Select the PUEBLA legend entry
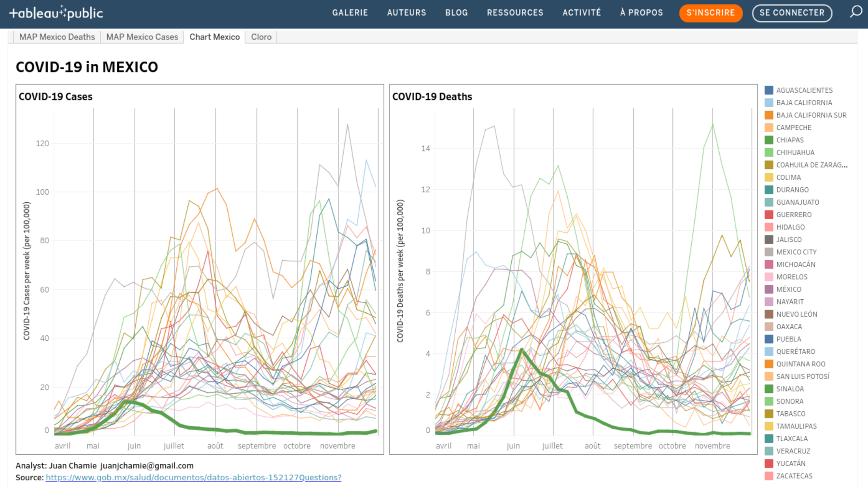Image resolution: width=868 pixels, height=489 pixels. coord(788,339)
